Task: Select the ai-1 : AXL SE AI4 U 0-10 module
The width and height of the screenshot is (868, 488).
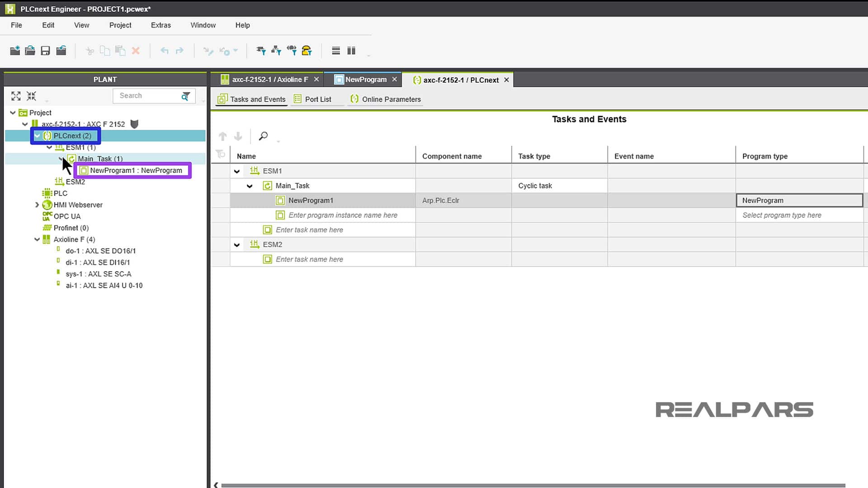Action: (x=104, y=286)
